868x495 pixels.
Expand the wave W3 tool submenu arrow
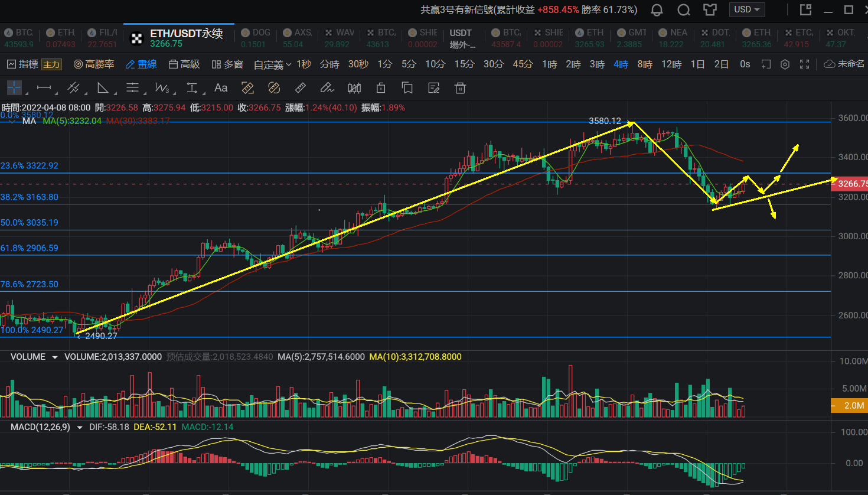(x=174, y=93)
